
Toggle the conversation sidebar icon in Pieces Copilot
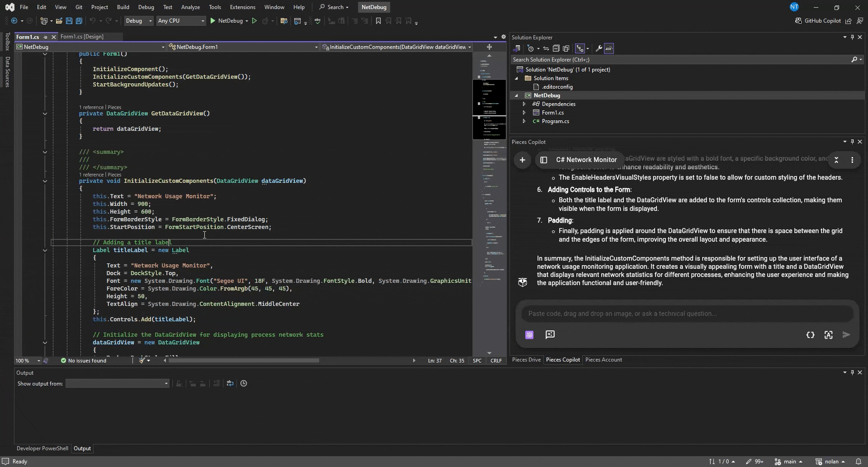(x=544, y=160)
